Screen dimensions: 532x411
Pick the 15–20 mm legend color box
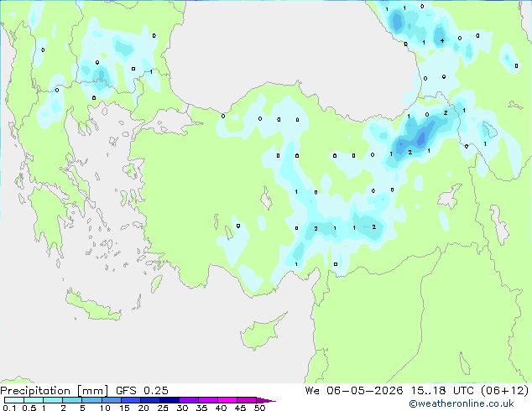tap(130, 400)
